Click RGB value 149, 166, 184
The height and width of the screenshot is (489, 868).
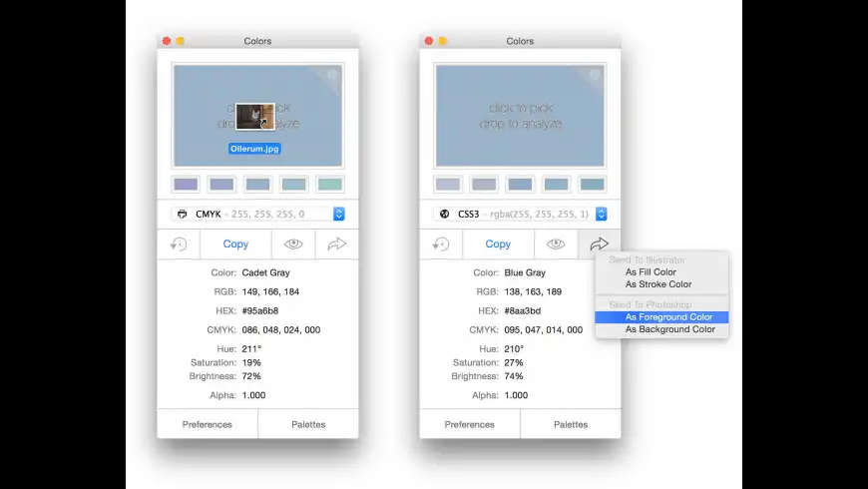click(x=270, y=291)
